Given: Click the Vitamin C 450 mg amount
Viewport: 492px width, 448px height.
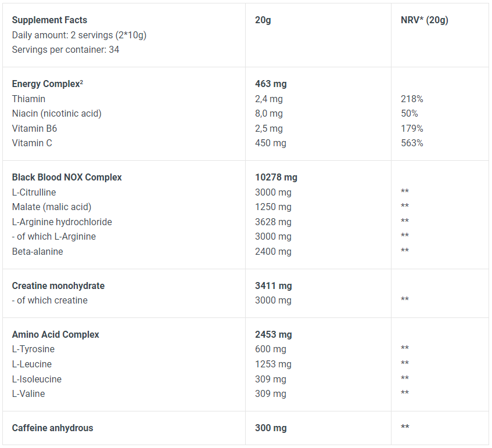Looking at the screenshot, I should point(271,143).
